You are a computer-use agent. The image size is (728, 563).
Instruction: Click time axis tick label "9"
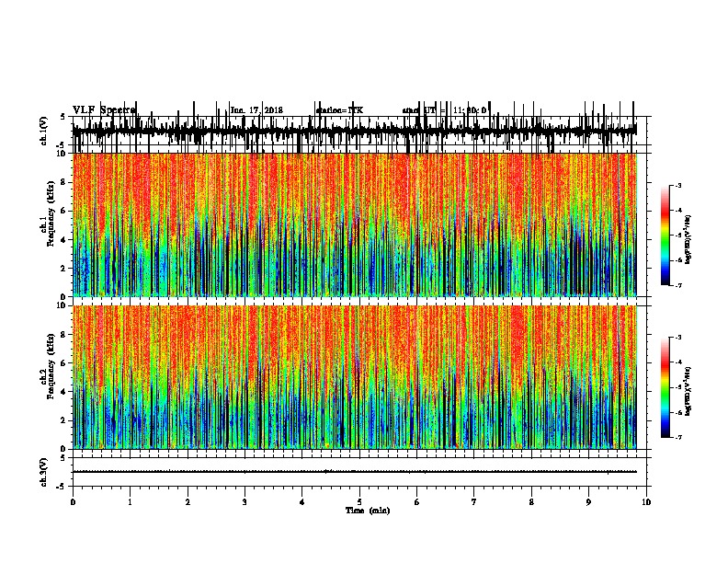pyautogui.click(x=588, y=502)
